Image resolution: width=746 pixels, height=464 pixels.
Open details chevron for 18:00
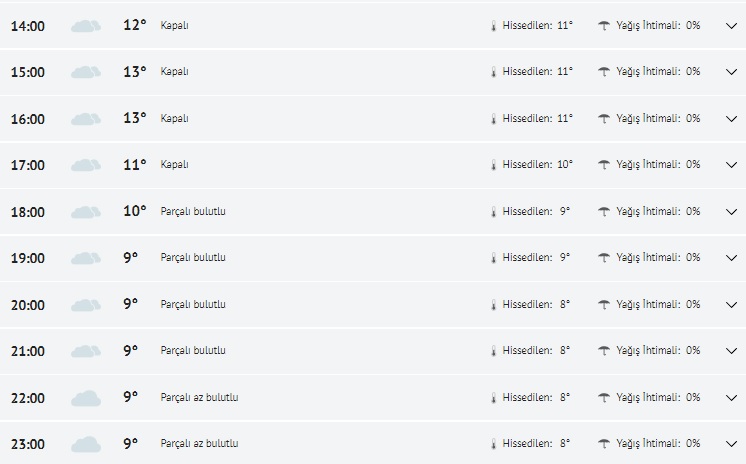tap(731, 212)
